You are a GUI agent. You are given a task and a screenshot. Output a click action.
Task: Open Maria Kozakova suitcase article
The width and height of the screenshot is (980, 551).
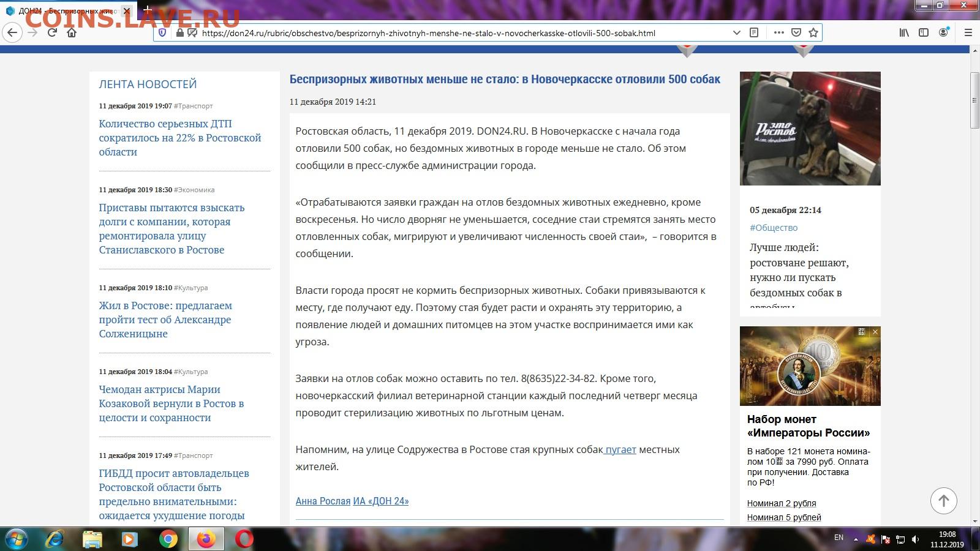coord(171,403)
